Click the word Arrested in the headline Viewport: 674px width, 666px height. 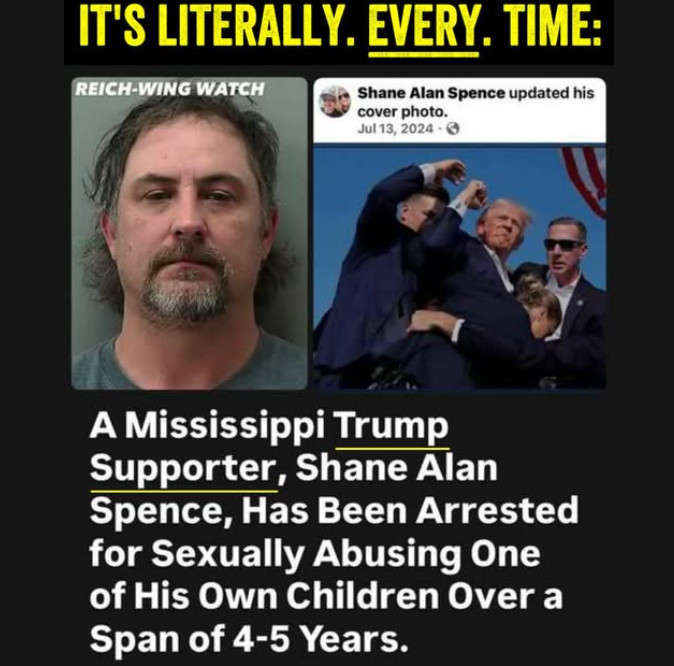pos(497,510)
